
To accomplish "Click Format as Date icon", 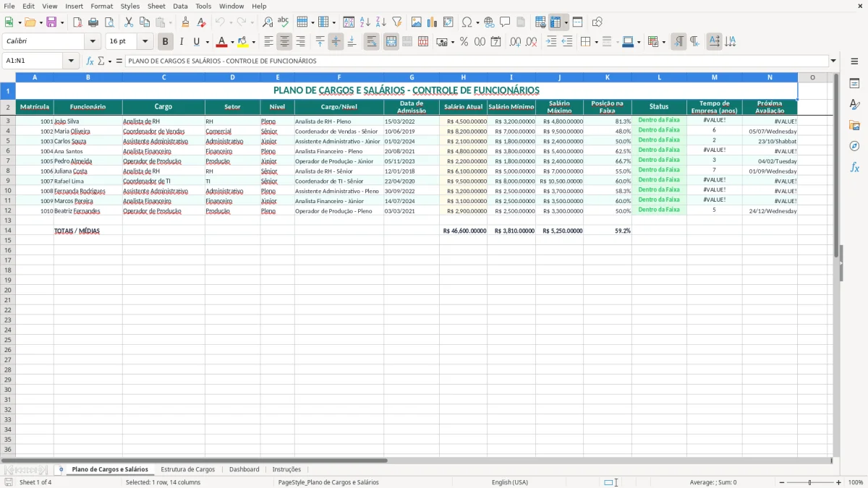I will coord(495,42).
